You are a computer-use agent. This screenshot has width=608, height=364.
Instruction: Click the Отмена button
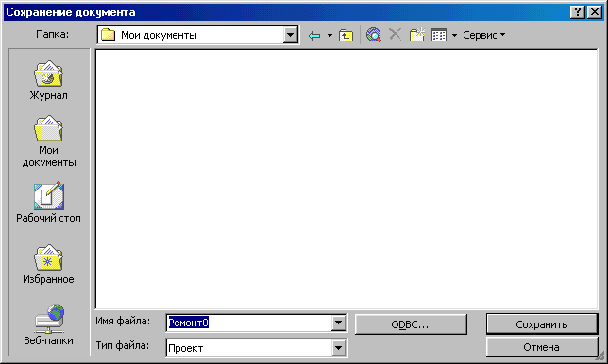tap(541, 347)
